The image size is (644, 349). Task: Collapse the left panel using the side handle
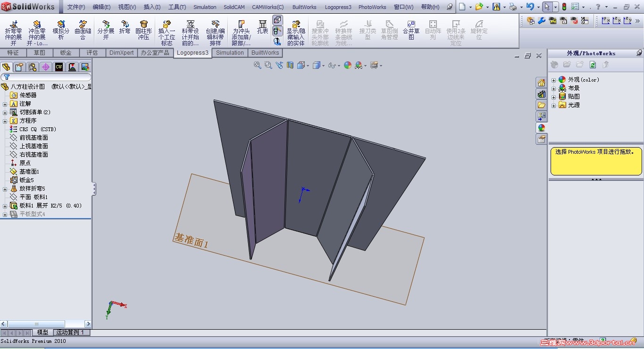[94, 189]
